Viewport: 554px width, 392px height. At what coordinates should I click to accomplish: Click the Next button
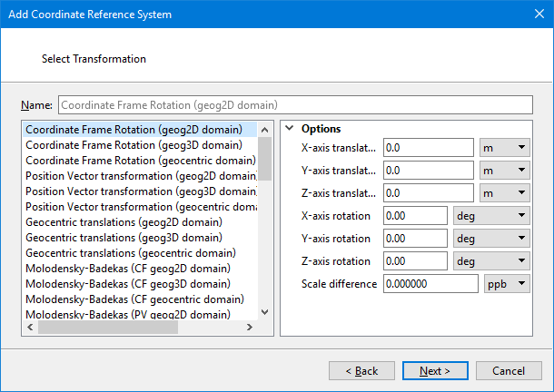[434, 371]
